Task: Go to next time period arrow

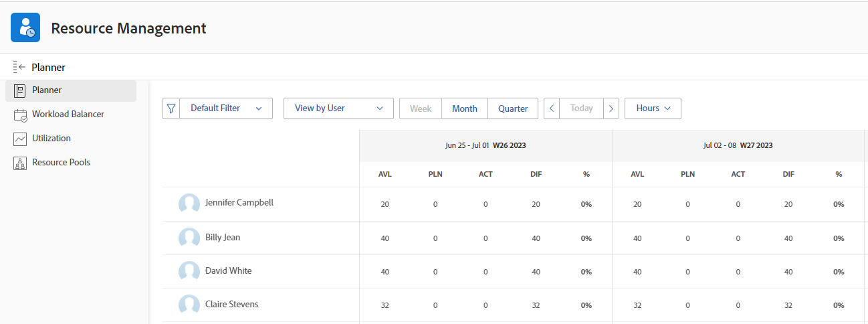Action: pos(611,108)
